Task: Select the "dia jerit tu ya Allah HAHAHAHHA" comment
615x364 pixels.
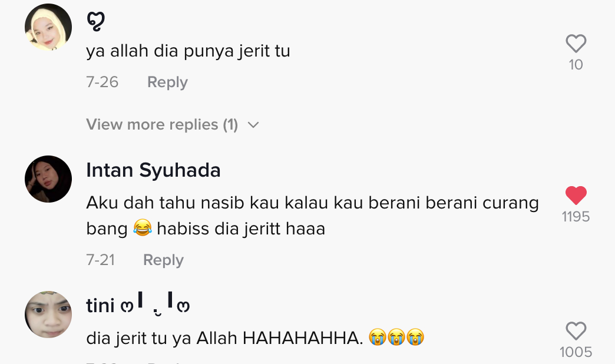Action: click(x=224, y=338)
